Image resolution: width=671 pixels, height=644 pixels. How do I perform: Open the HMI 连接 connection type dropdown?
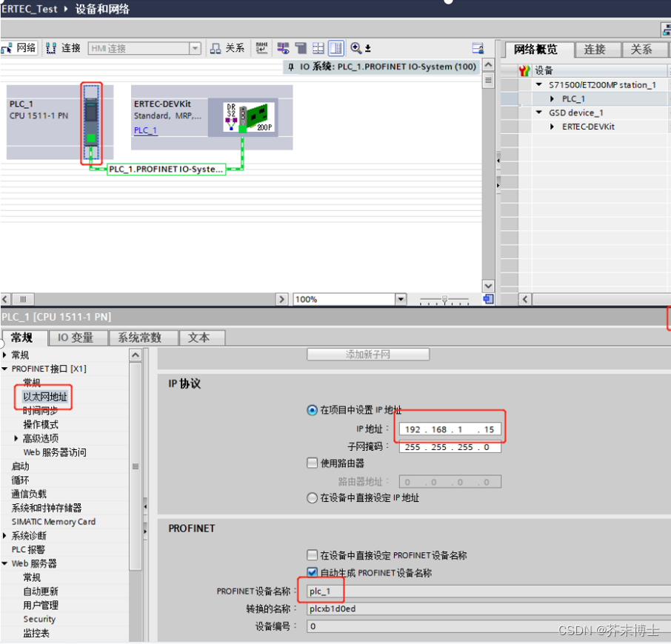(x=195, y=48)
